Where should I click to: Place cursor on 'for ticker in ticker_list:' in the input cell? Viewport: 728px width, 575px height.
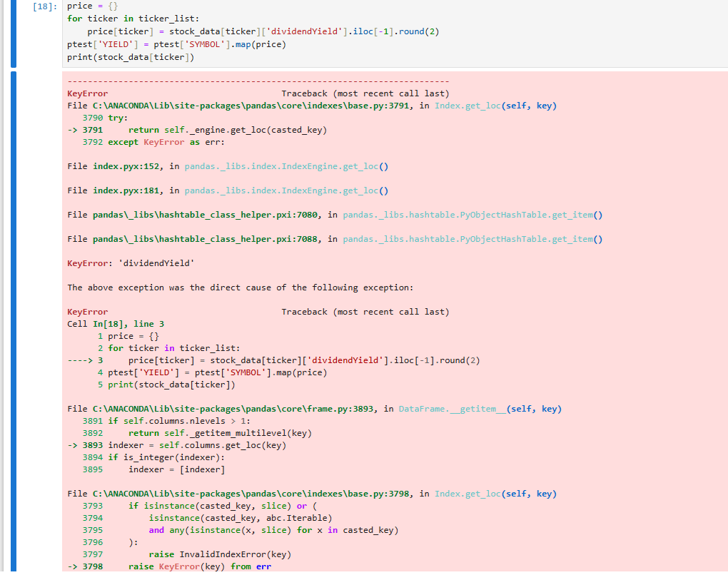point(133,19)
